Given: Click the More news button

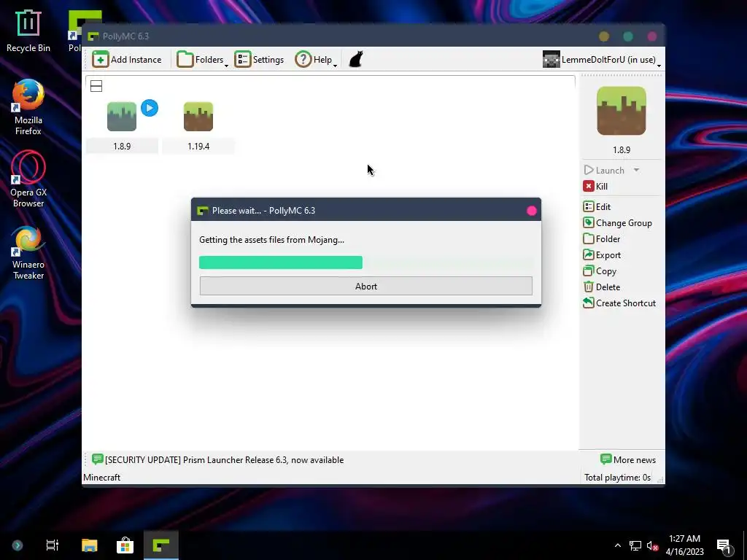Looking at the screenshot, I should pyautogui.click(x=628, y=460).
